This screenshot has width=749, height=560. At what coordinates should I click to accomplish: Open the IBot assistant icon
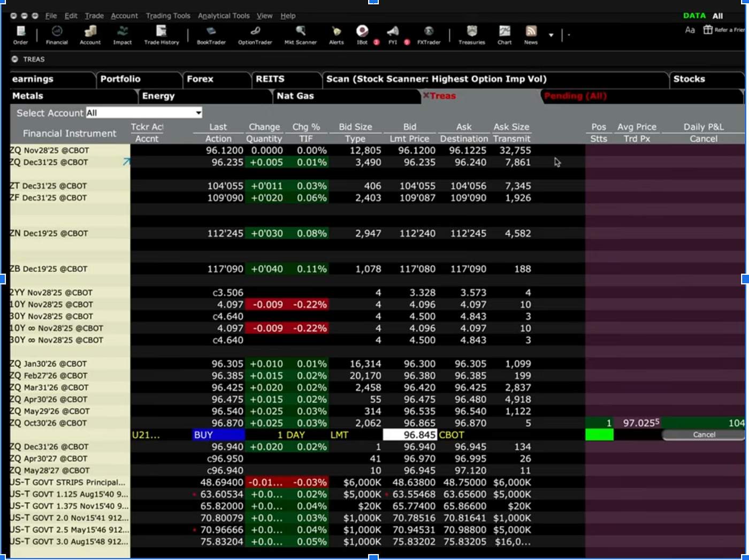click(362, 35)
